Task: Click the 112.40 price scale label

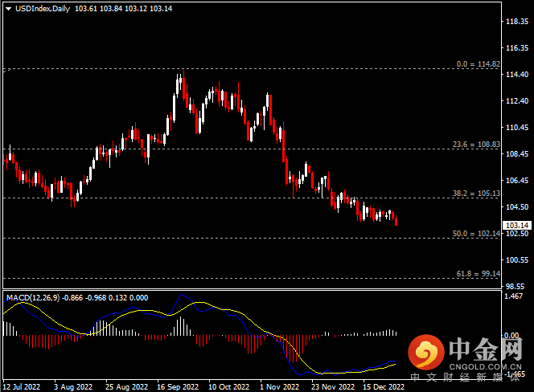Action: tap(515, 101)
